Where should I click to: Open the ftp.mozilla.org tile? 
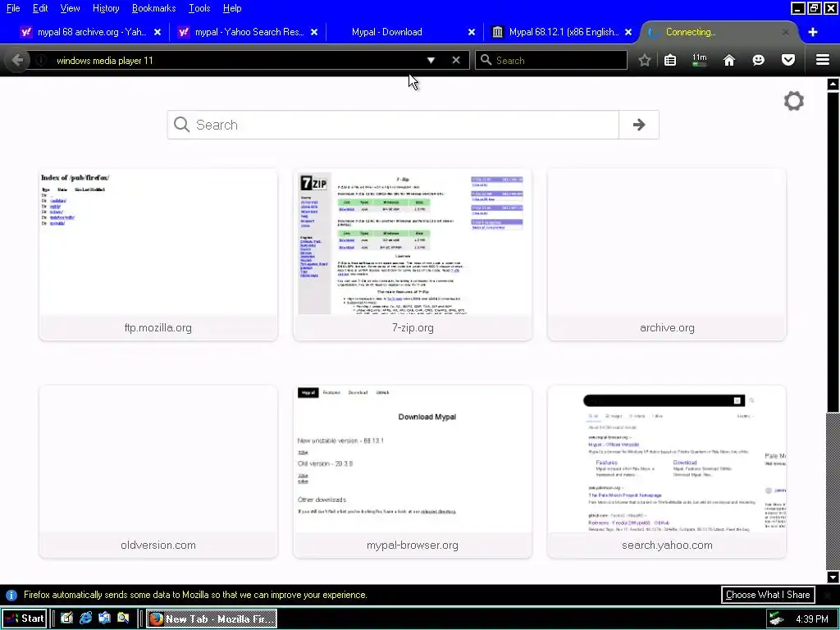pyautogui.click(x=158, y=254)
